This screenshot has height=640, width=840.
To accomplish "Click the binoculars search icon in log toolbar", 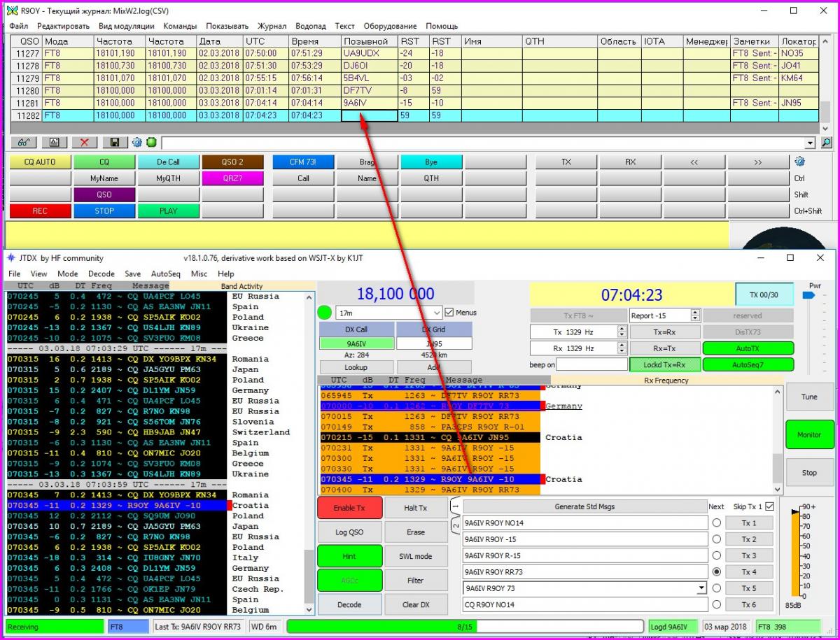I will coord(23,142).
